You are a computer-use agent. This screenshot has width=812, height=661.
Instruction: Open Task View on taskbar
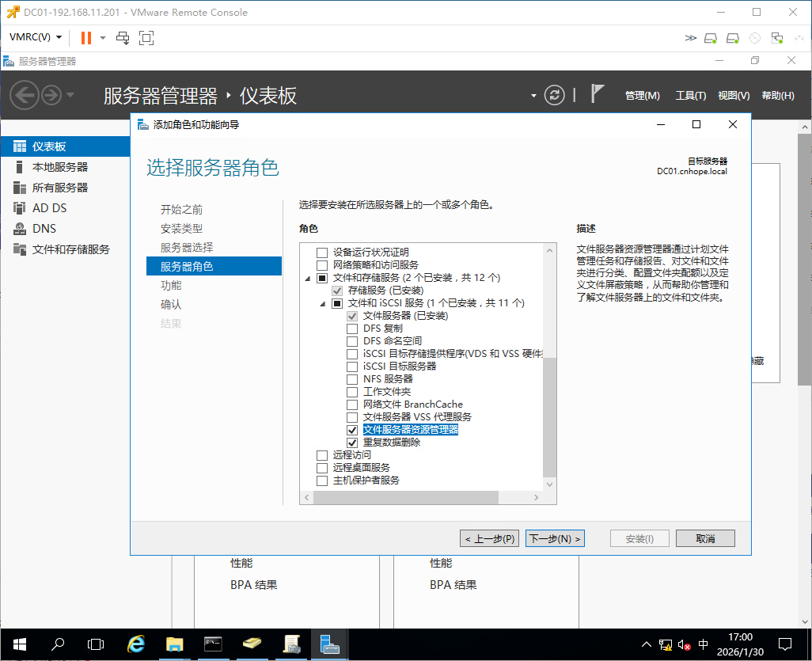click(x=96, y=644)
